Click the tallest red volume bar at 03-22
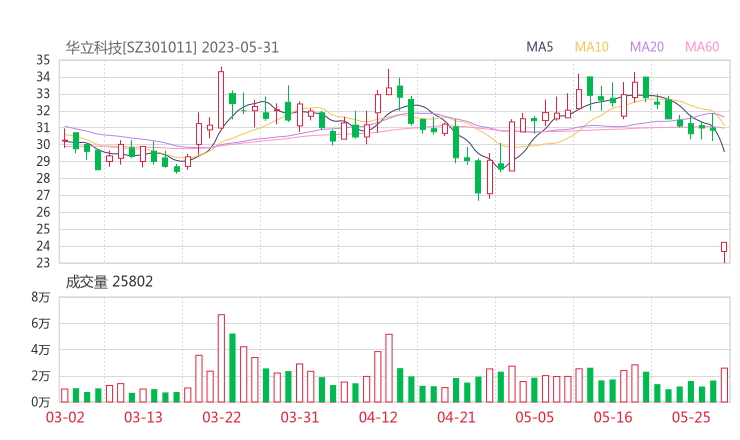 221,358
